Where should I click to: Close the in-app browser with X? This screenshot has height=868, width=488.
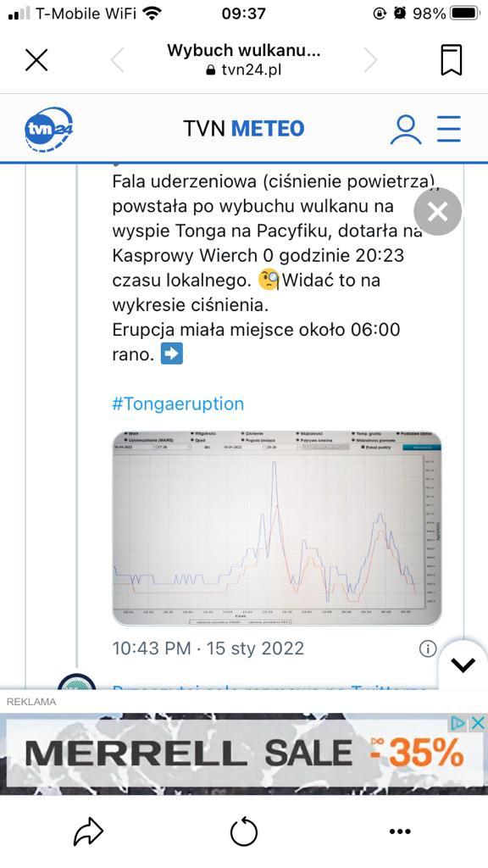tap(36, 60)
